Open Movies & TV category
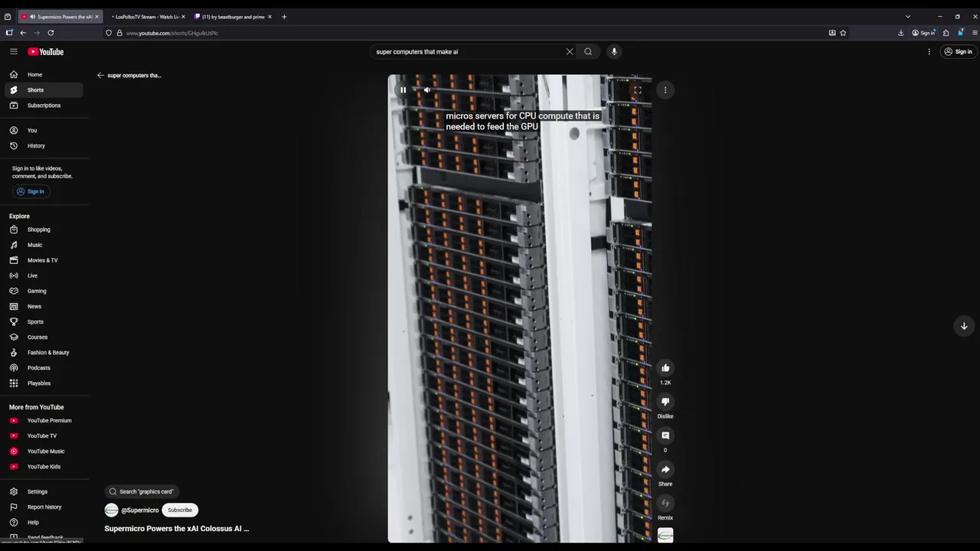980x551 pixels. [x=44, y=260]
